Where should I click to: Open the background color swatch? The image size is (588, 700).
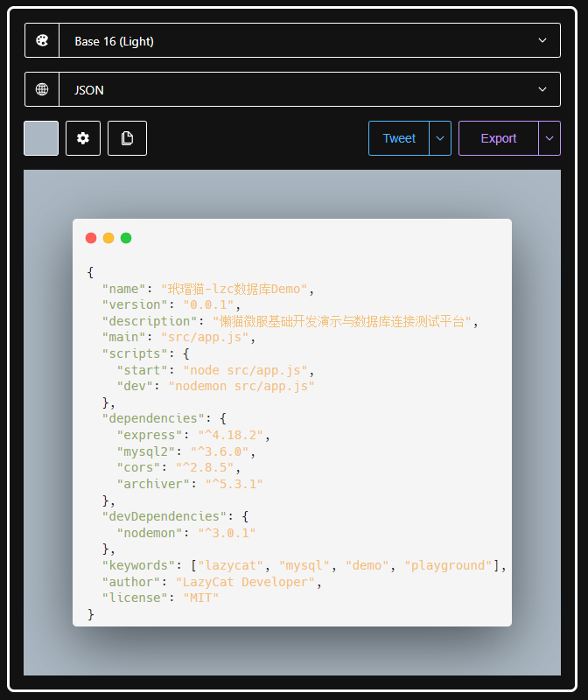[41, 138]
